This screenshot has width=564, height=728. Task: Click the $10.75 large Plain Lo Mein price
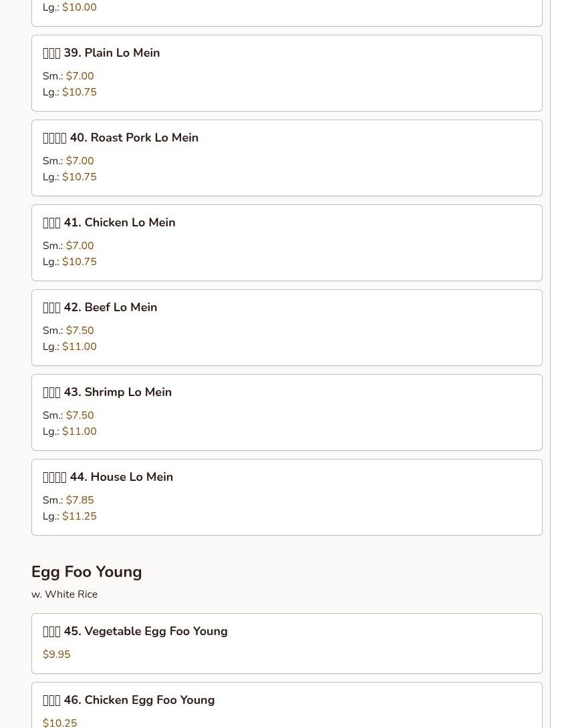(x=79, y=92)
